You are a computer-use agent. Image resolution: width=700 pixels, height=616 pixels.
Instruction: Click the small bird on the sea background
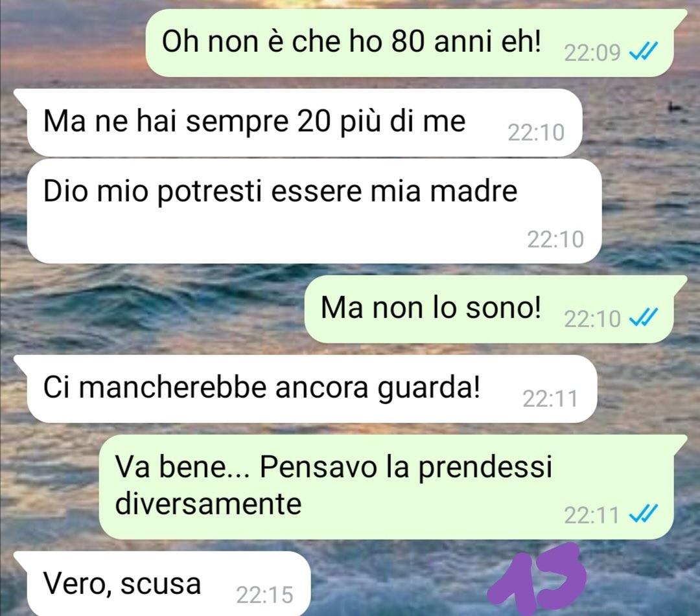click(675, 106)
